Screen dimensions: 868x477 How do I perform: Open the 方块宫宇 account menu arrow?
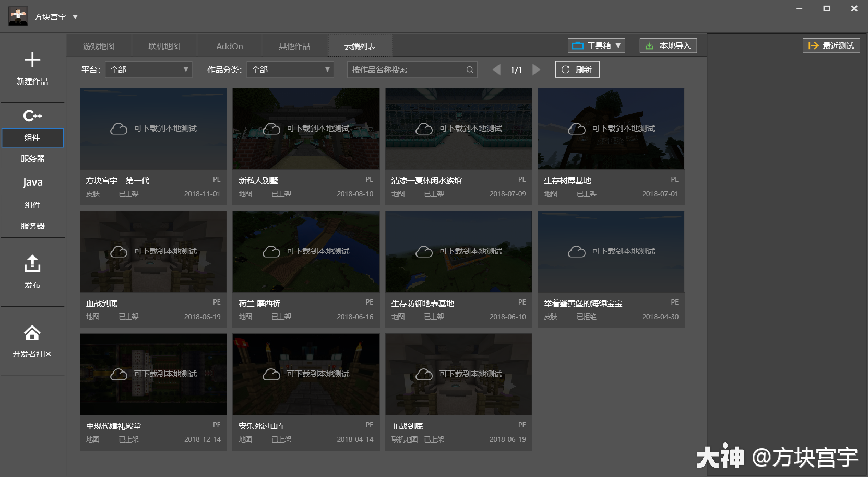tap(75, 17)
